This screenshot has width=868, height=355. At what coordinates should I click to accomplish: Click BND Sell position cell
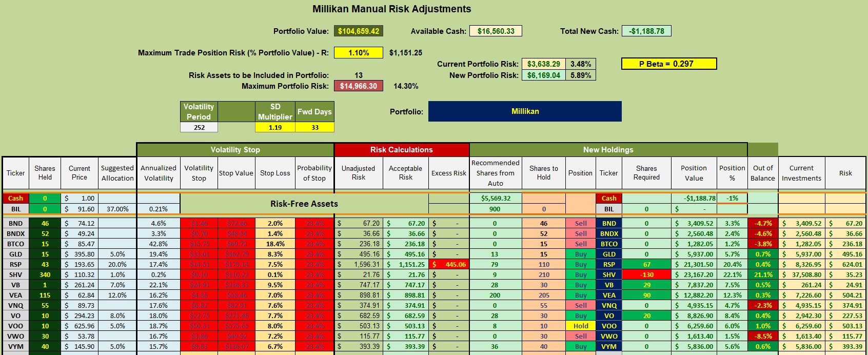(x=581, y=224)
